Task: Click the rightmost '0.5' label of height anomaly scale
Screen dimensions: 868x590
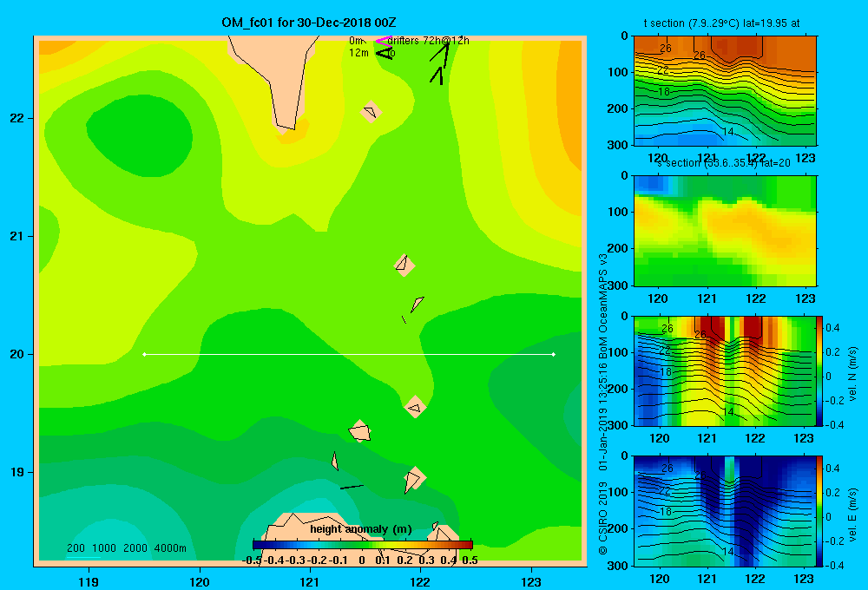Action: pyautogui.click(x=470, y=560)
